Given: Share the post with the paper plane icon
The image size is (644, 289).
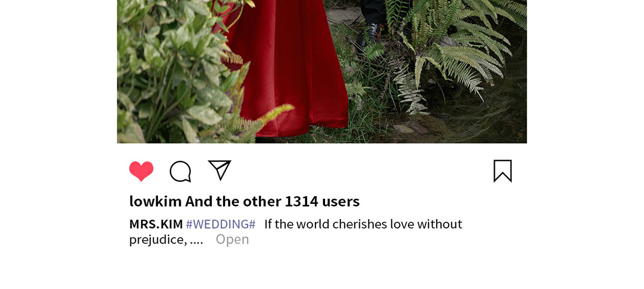Looking at the screenshot, I should 219,170.
